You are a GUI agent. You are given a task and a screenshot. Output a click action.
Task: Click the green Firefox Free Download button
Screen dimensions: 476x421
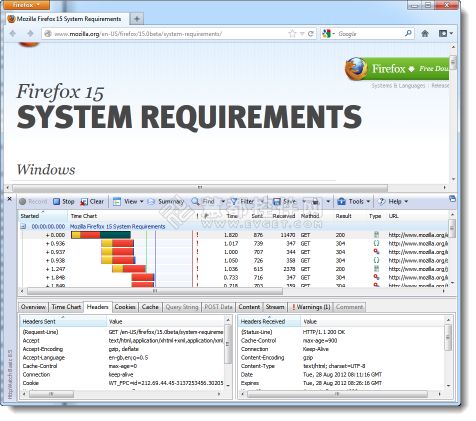(x=397, y=69)
